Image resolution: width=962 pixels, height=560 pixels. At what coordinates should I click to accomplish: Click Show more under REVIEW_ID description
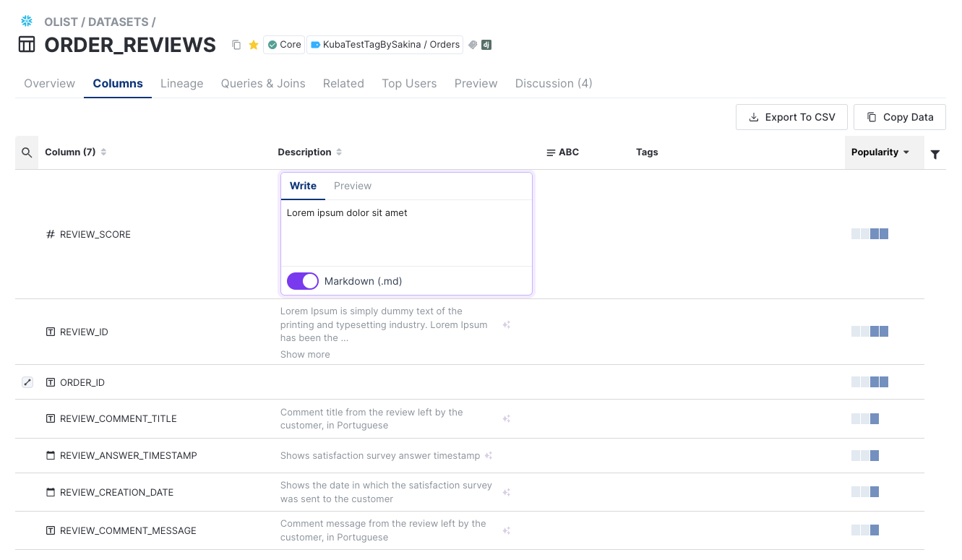[305, 355]
